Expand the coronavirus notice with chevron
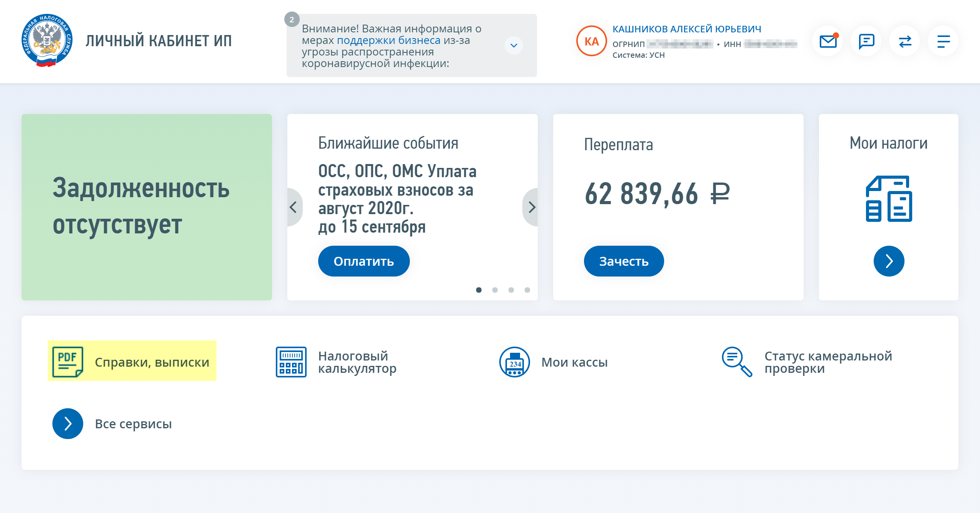The height and width of the screenshot is (513, 980). [514, 45]
